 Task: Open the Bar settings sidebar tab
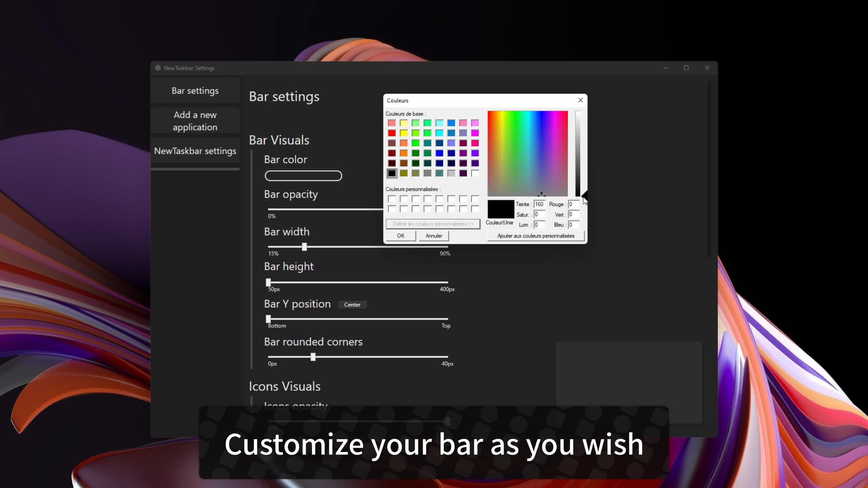[195, 91]
